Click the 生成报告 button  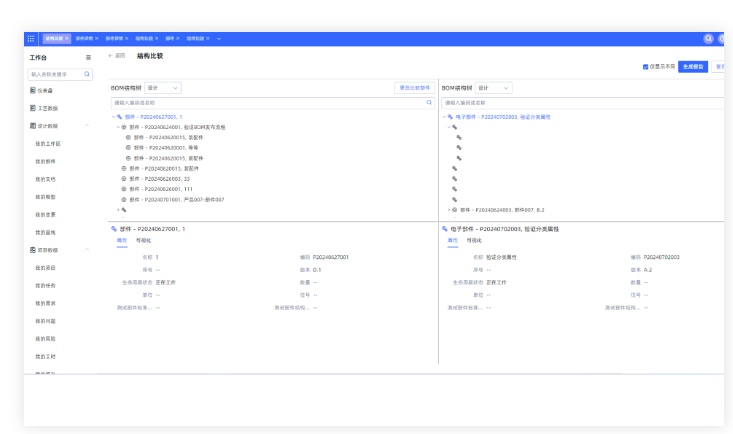tap(693, 67)
